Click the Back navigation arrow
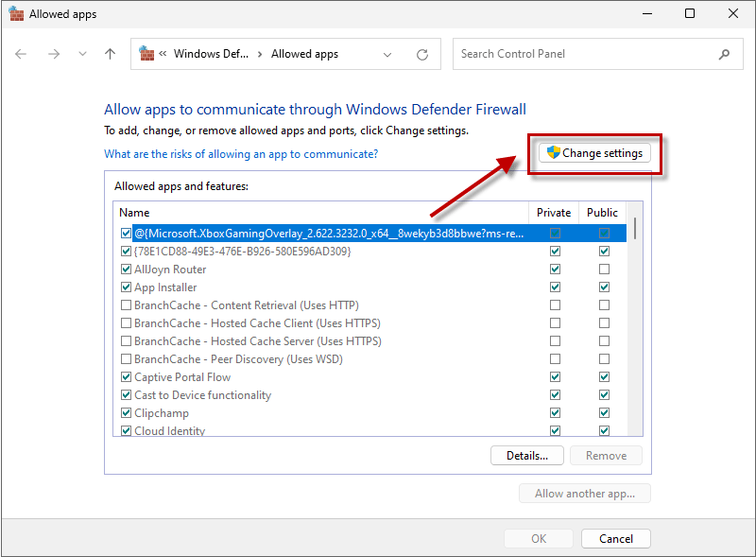Screen dimensions: 756x557 pos(21,54)
